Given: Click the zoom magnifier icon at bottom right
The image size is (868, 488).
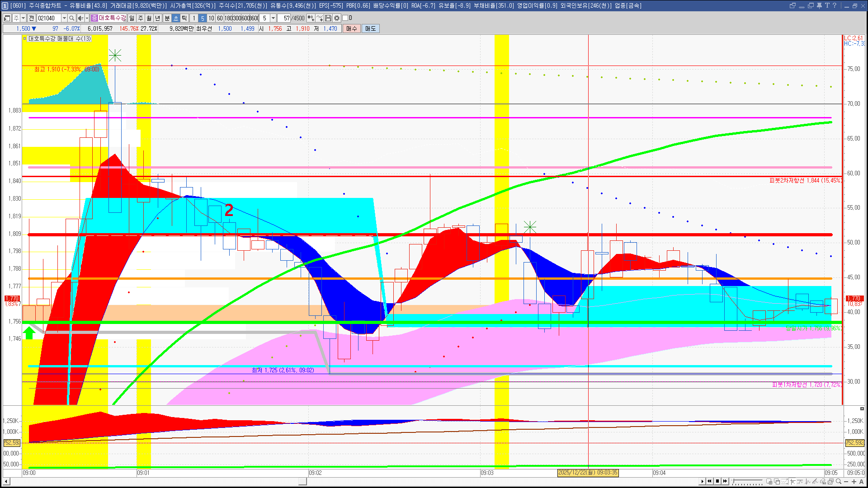Looking at the screenshot, I should point(839,482).
